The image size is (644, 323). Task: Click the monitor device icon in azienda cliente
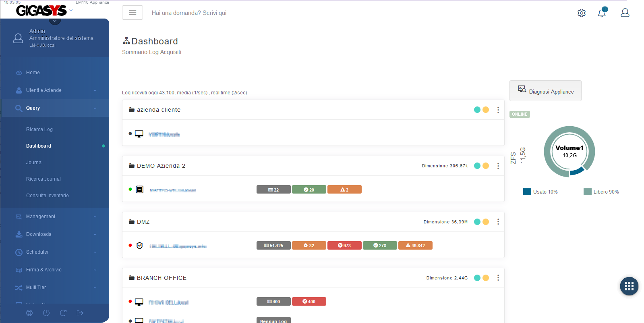pos(139,134)
